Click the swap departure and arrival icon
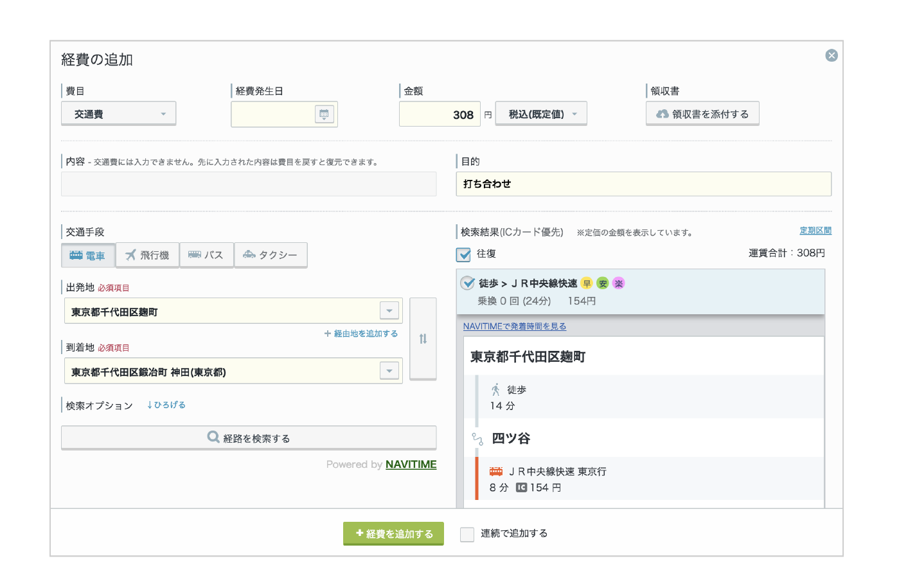Image resolution: width=899 pixels, height=588 pixels. pos(423,339)
